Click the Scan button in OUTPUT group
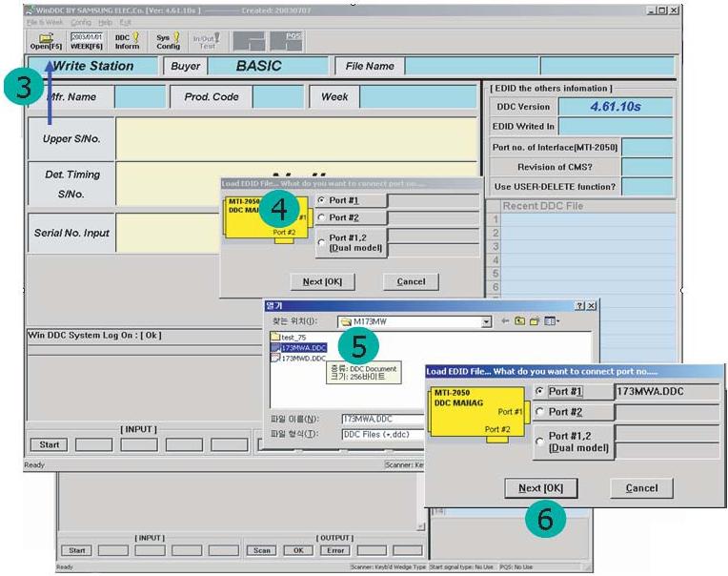 [262, 550]
